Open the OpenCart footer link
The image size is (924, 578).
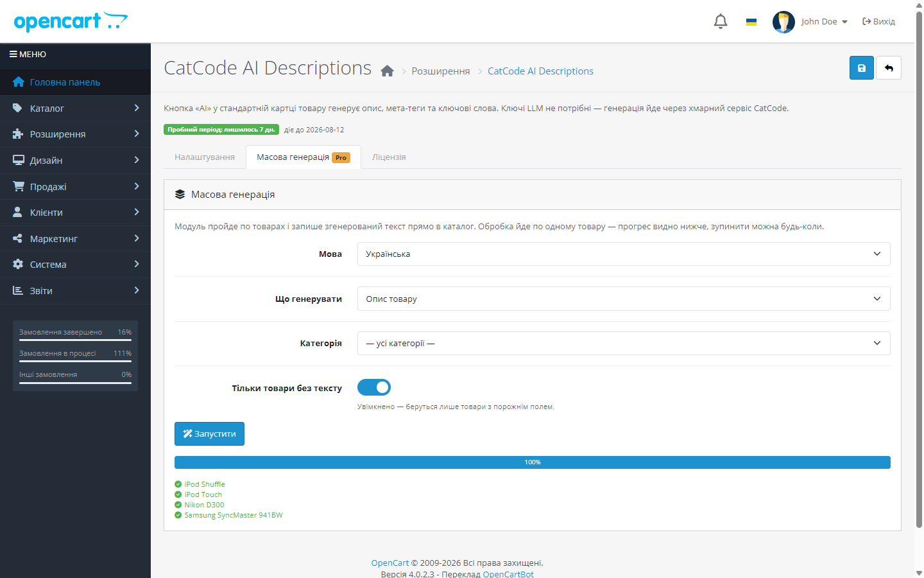pos(390,563)
